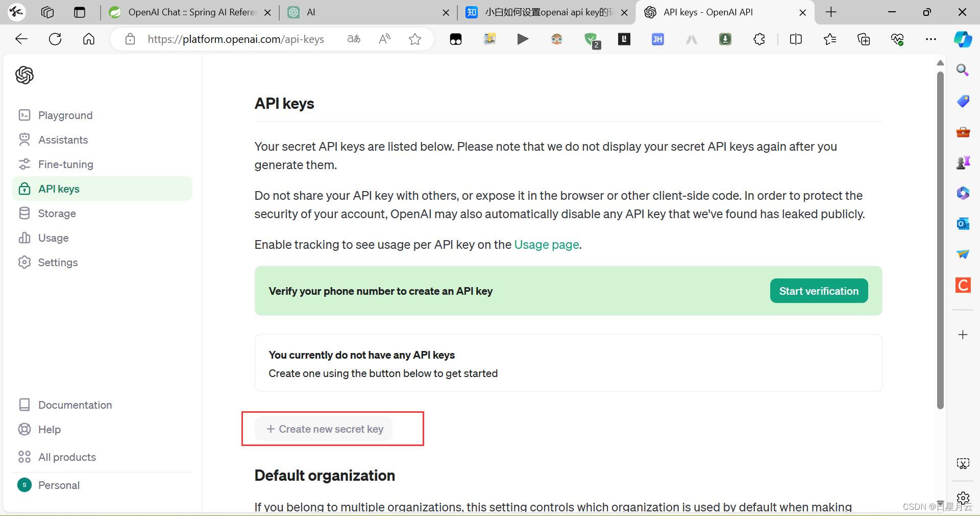
Task: Open Settings in the sidebar
Action: click(102, 263)
